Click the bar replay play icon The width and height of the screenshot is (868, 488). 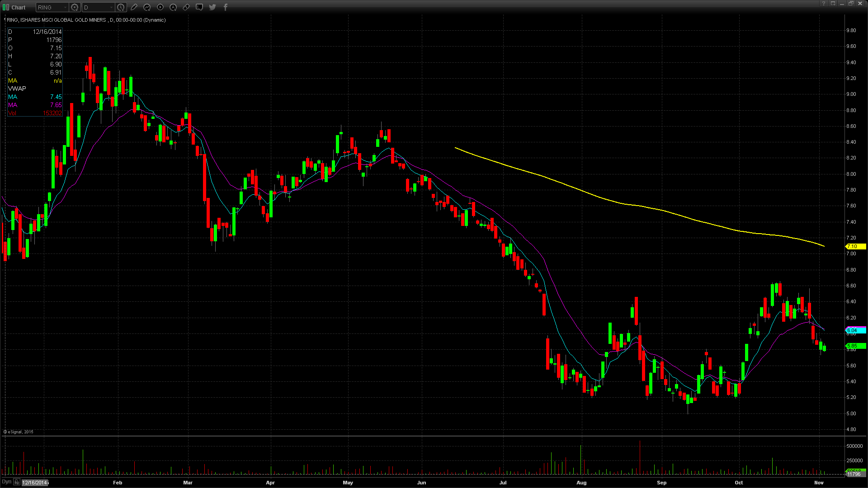click(160, 7)
